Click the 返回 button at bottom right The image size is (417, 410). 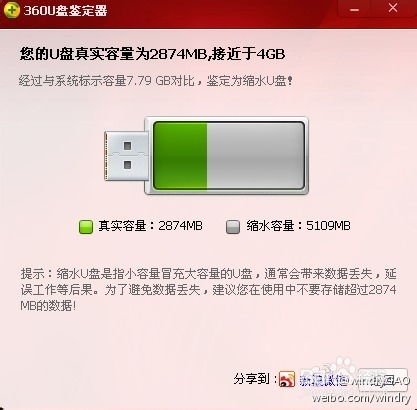pos(383,378)
